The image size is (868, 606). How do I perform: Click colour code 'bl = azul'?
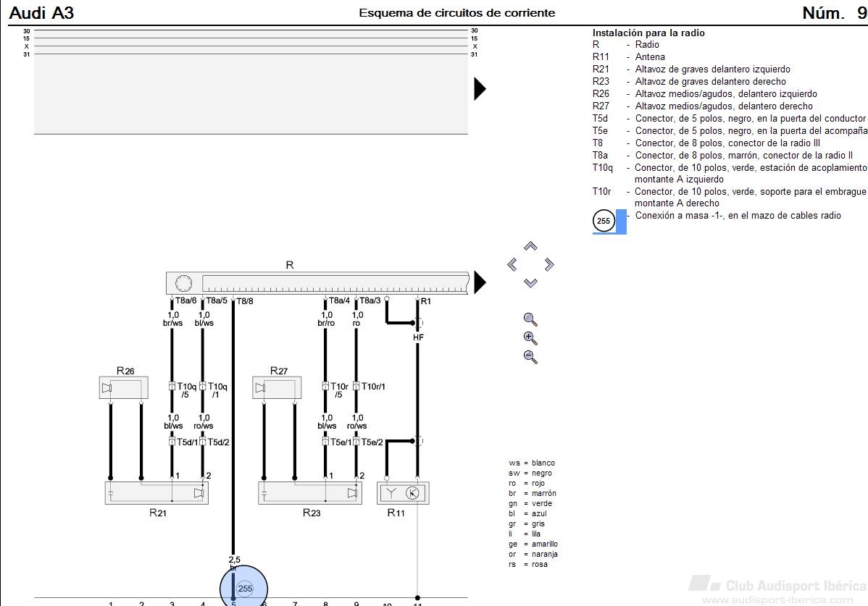click(x=527, y=513)
